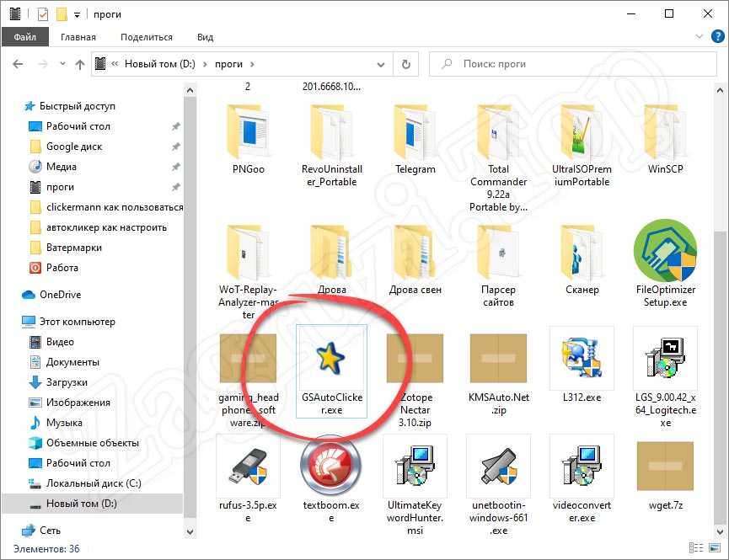
Task: Click the FileOptimizerSetup.exe icon
Action: pos(665,252)
